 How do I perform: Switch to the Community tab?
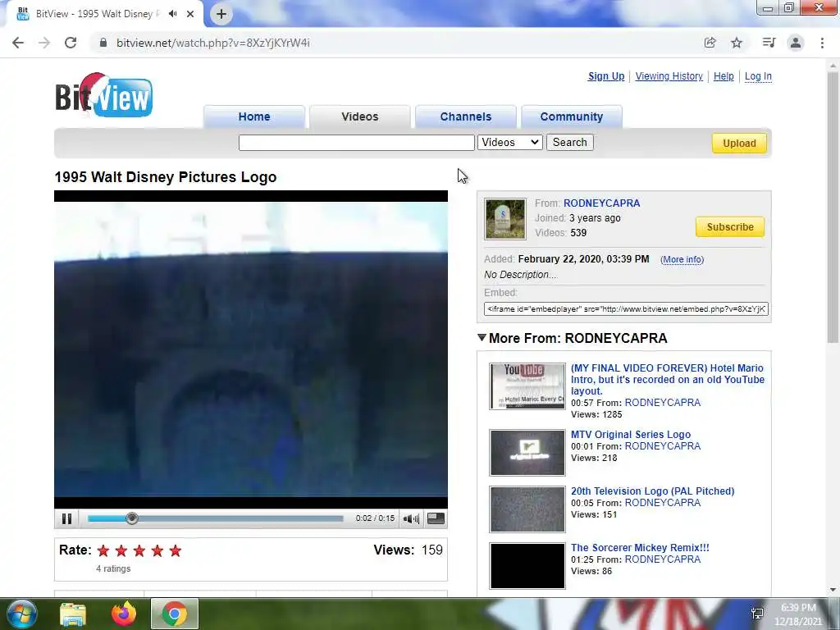572,116
